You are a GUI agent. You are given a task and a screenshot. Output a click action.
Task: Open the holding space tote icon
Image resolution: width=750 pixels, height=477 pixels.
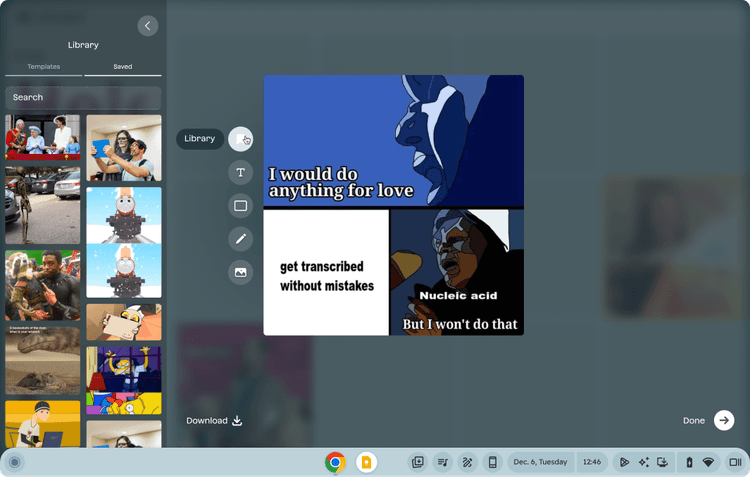418,462
